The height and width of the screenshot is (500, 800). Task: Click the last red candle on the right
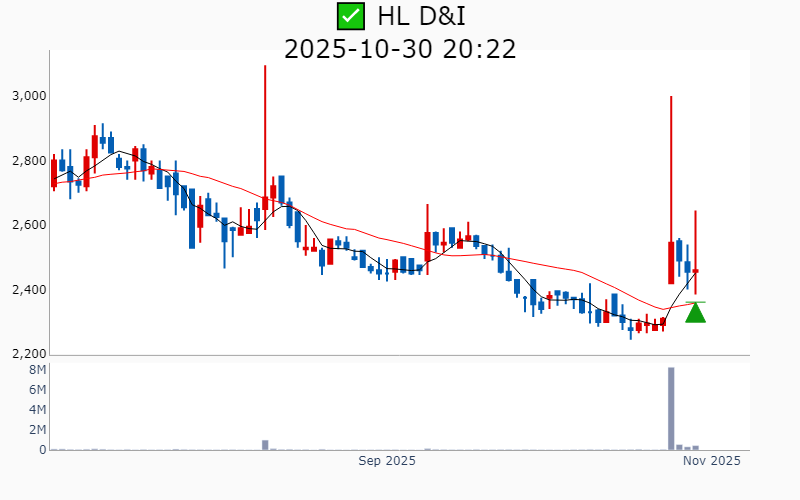pyautogui.click(x=695, y=271)
